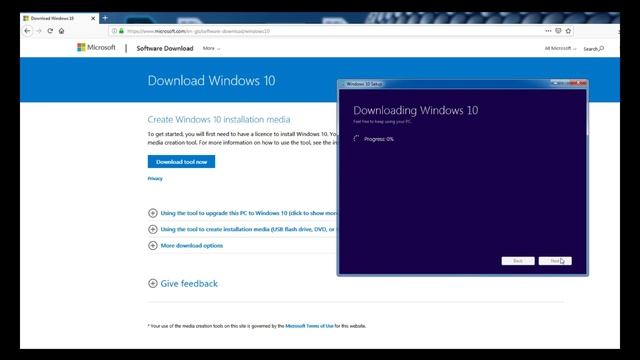This screenshot has height=360, width=640.
Task: Expand More download options
Action: click(x=186, y=245)
